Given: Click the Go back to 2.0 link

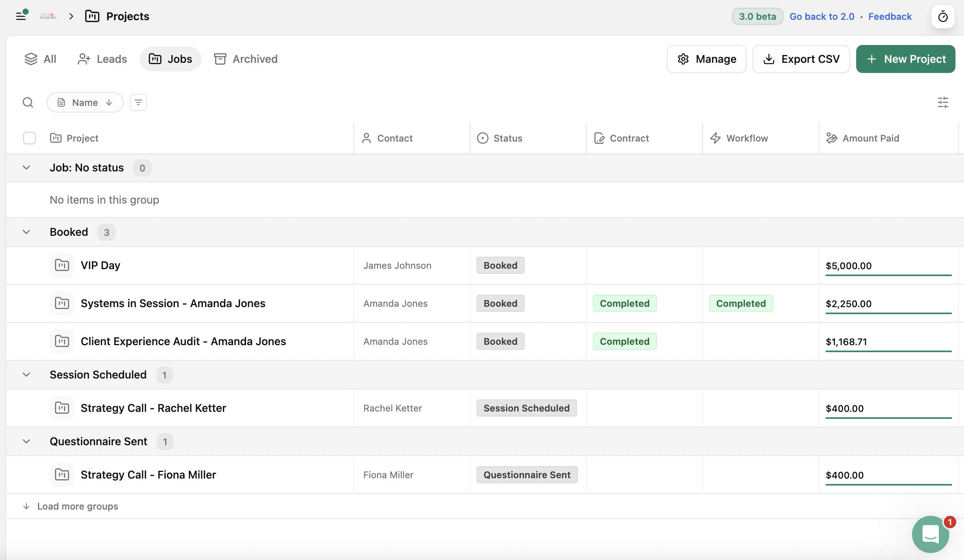Looking at the screenshot, I should click(822, 16).
